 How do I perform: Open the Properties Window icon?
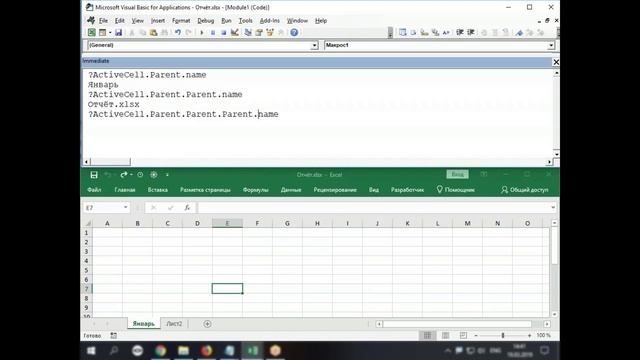pyautogui.click(x=259, y=33)
